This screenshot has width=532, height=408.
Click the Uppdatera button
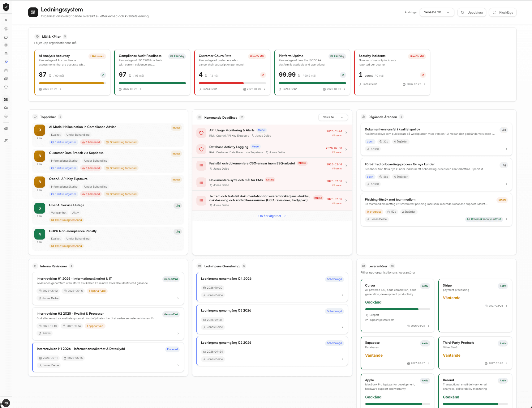pyautogui.click(x=472, y=12)
